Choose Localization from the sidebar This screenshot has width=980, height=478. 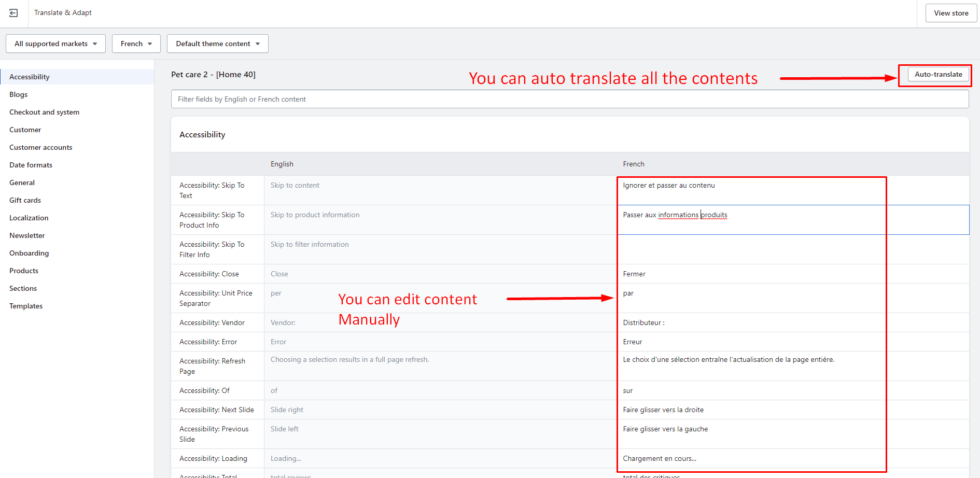(29, 218)
